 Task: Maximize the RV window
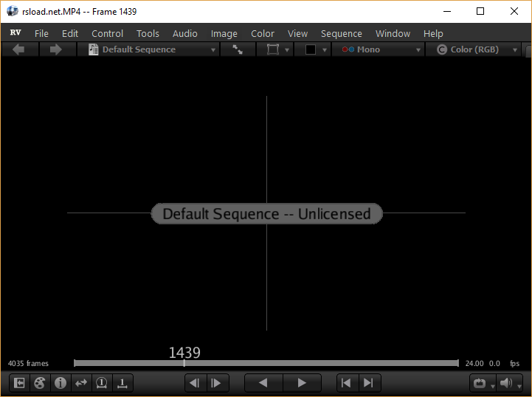click(480, 11)
